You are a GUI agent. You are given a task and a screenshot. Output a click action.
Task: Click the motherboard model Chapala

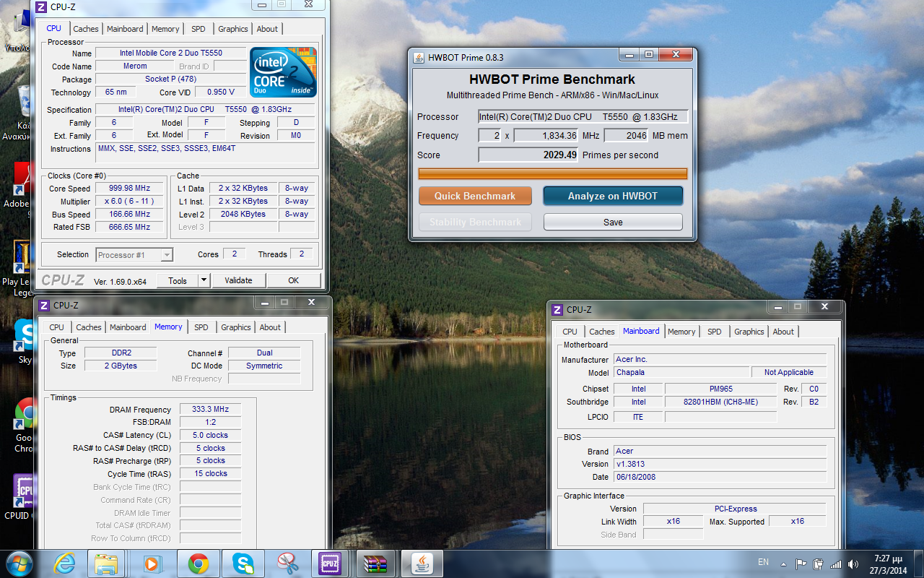pos(681,373)
